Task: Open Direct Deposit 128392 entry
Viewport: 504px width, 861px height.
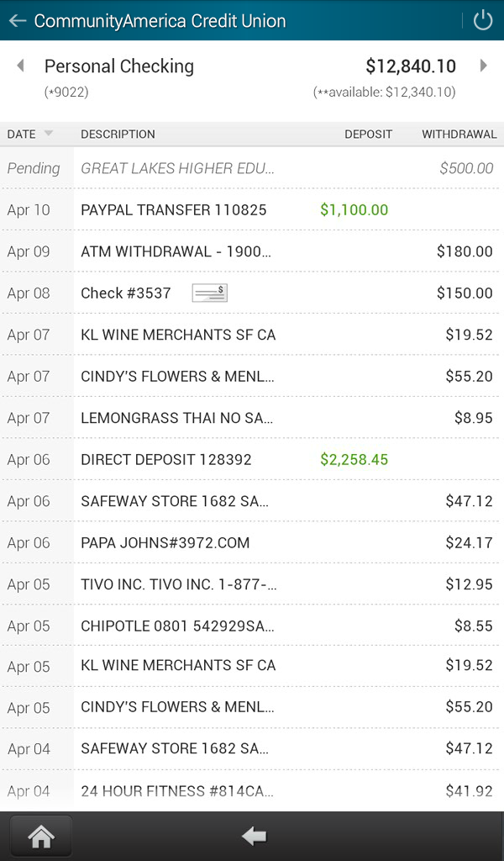Action: coord(252,459)
